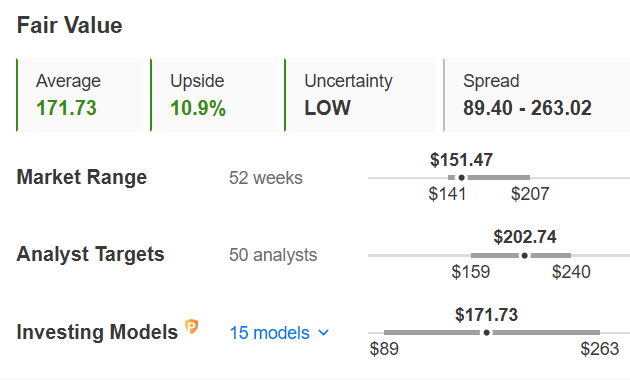Click the Investing Models marker dot
This screenshot has height=380, width=630.
(x=487, y=333)
